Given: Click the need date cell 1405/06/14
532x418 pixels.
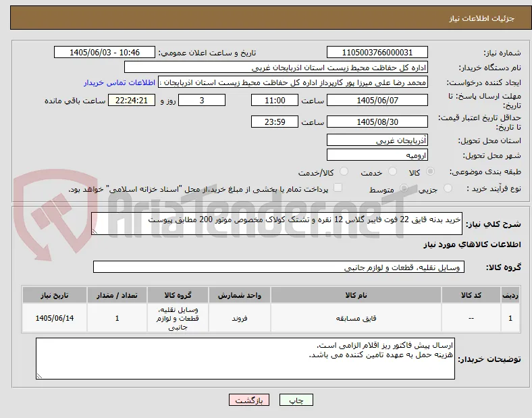Looking at the screenshot, I should coord(55,318).
